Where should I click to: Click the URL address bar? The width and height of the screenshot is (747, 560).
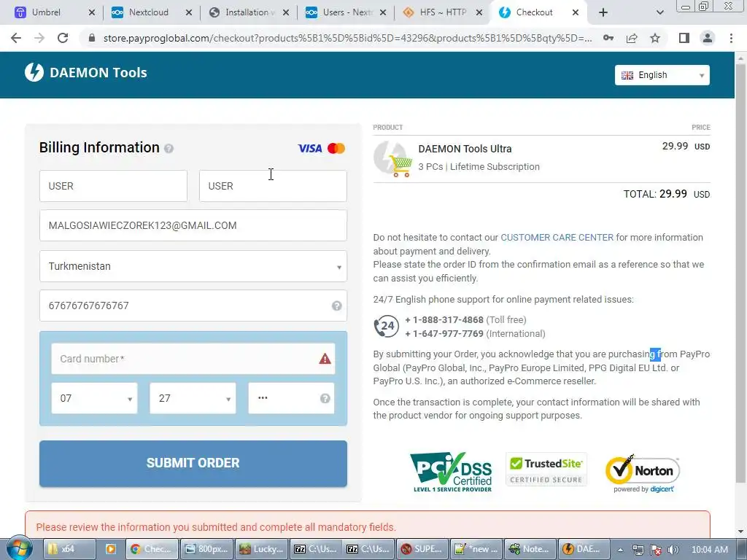(347, 38)
